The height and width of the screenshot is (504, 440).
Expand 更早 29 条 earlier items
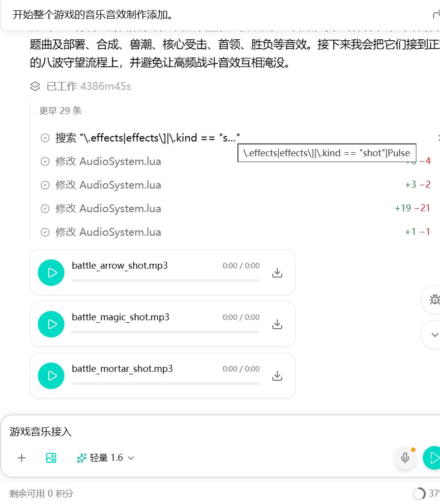pos(60,111)
